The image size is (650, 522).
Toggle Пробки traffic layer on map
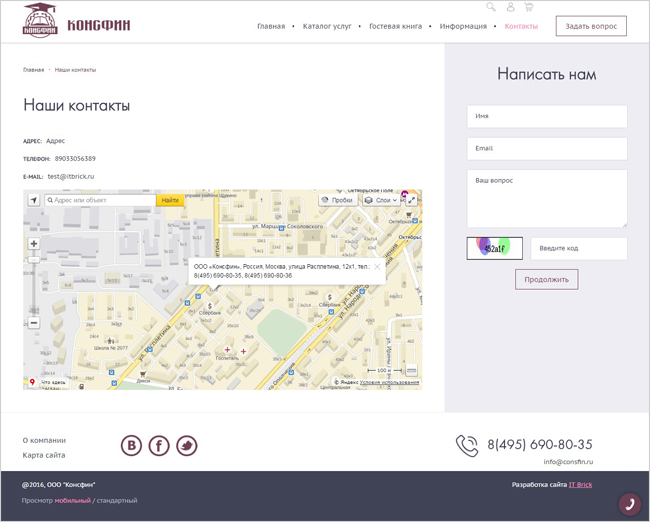[x=338, y=200]
